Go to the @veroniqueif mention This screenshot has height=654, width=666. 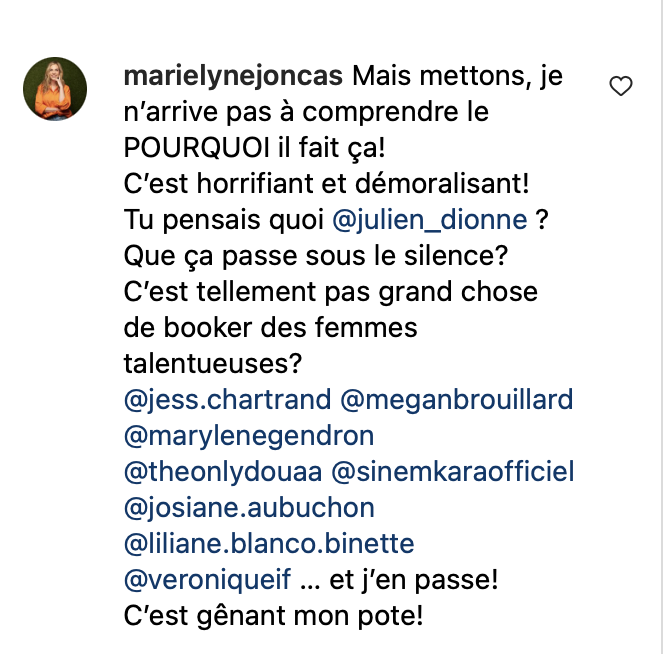(x=207, y=580)
